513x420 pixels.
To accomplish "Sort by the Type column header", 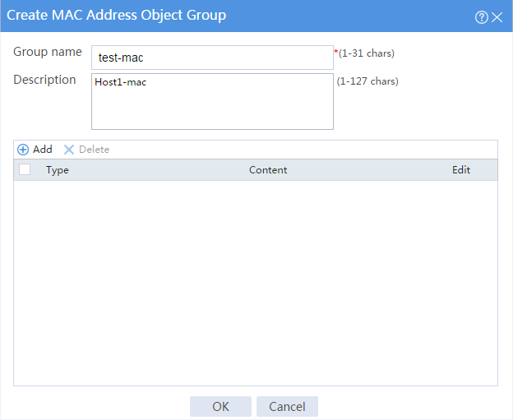I will [58, 170].
